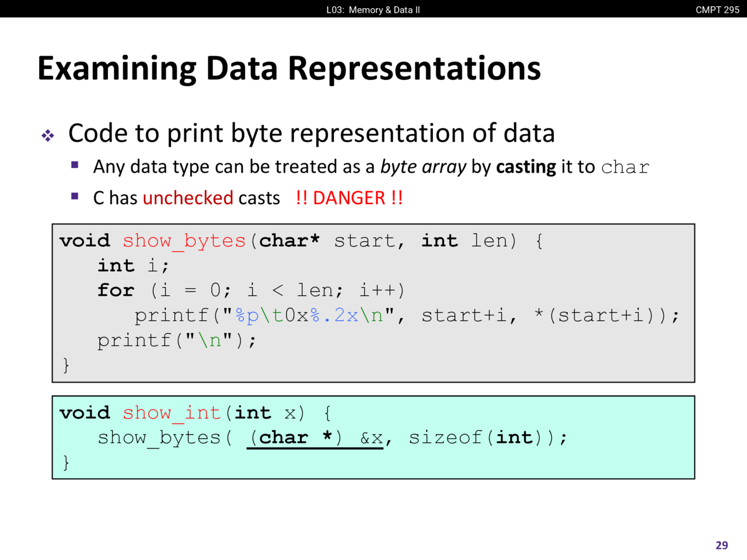Click the 'L03: Memory & Data II' header
Image resolution: width=747 pixels, height=560 pixels.
(x=373, y=9)
